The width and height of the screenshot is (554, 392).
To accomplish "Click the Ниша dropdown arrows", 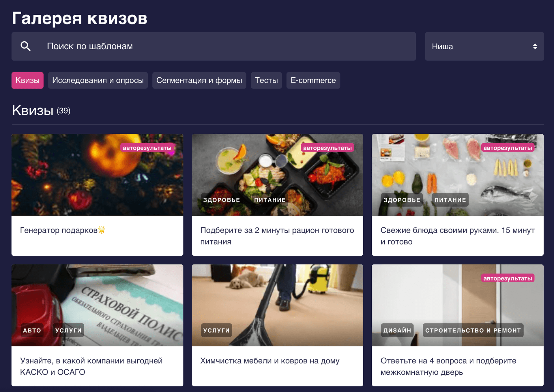I will pyautogui.click(x=535, y=46).
